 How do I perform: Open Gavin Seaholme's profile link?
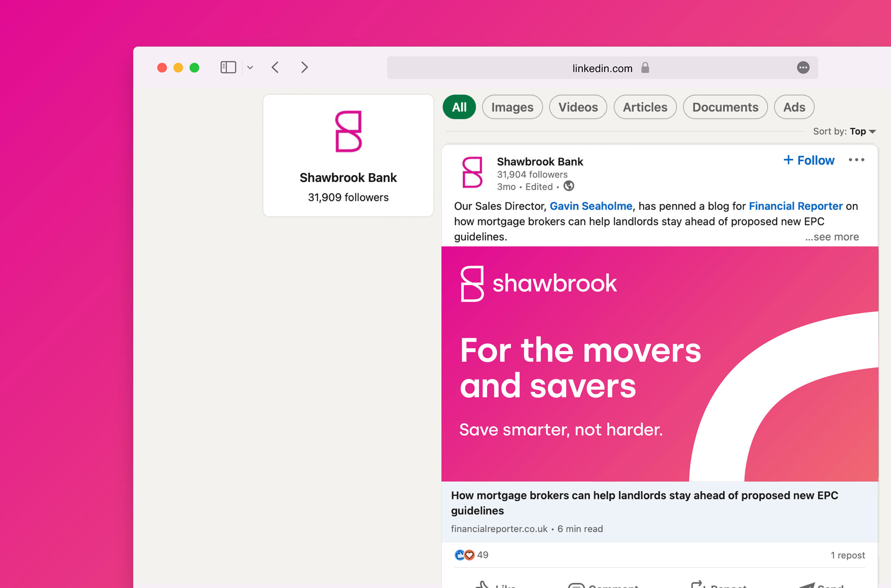591,206
